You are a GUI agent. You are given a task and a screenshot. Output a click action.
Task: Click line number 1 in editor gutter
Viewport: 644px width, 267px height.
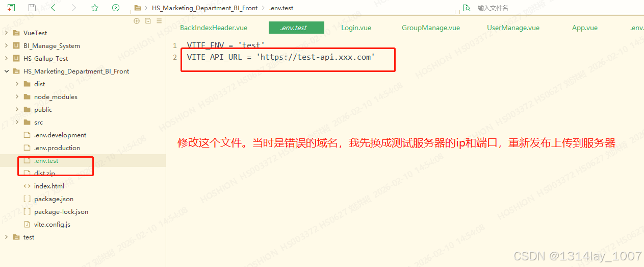[x=175, y=45]
